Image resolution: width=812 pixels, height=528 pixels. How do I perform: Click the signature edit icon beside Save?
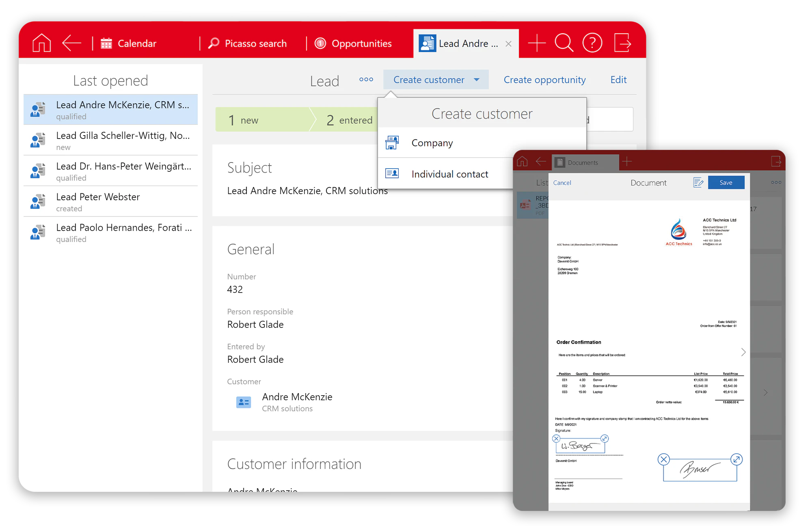click(698, 183)
